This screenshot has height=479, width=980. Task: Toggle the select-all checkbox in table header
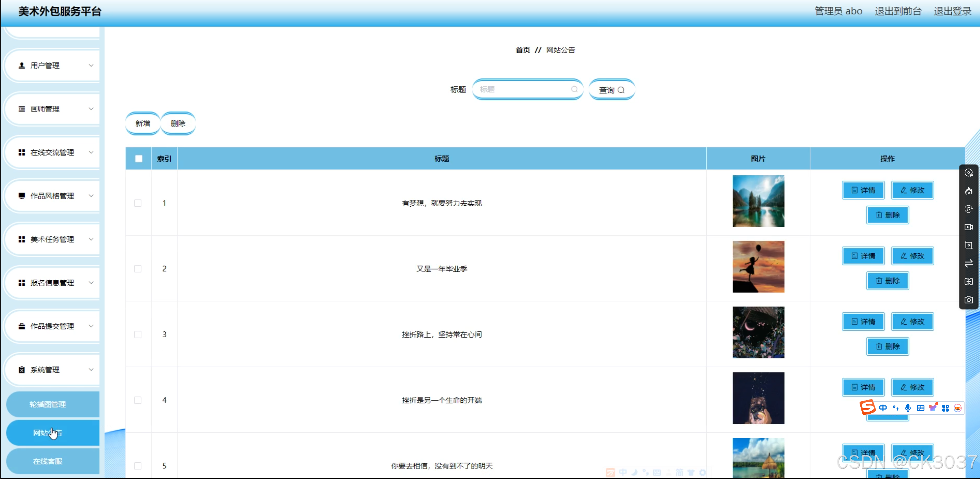(138, 158)
